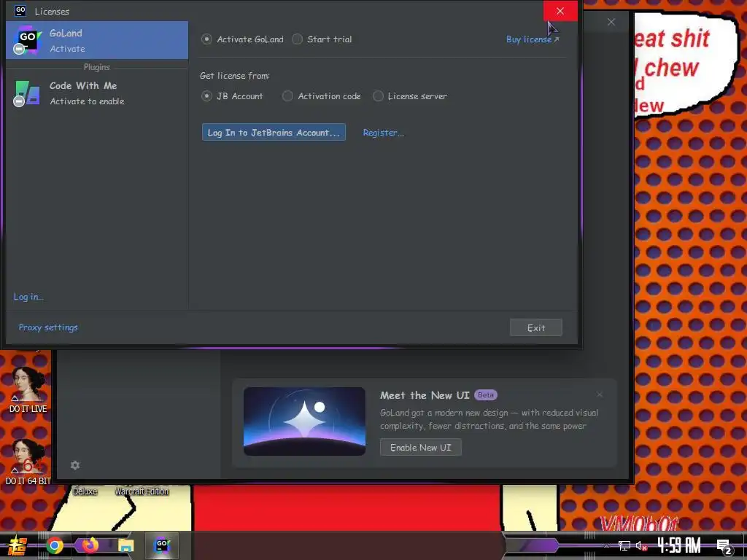
Task: Select Activation code license source
Action: pyautogui.click(x=321, y=96)
